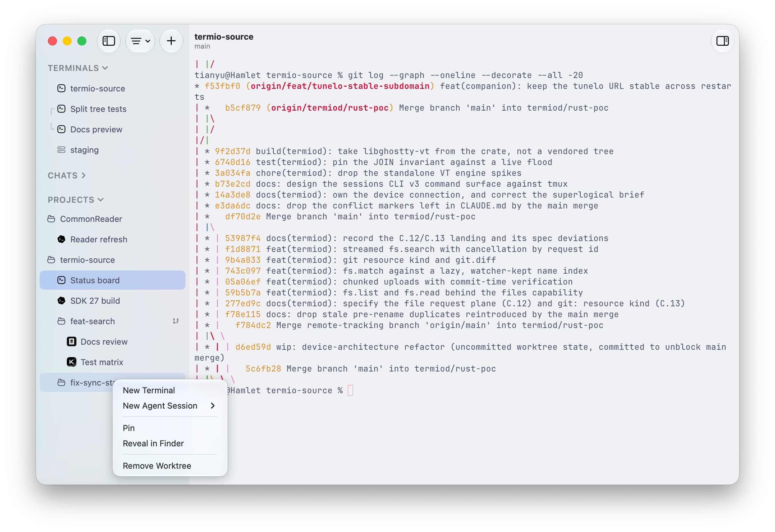
Task: Choose Reveal in Finder
Action: [x=170, y=443]
